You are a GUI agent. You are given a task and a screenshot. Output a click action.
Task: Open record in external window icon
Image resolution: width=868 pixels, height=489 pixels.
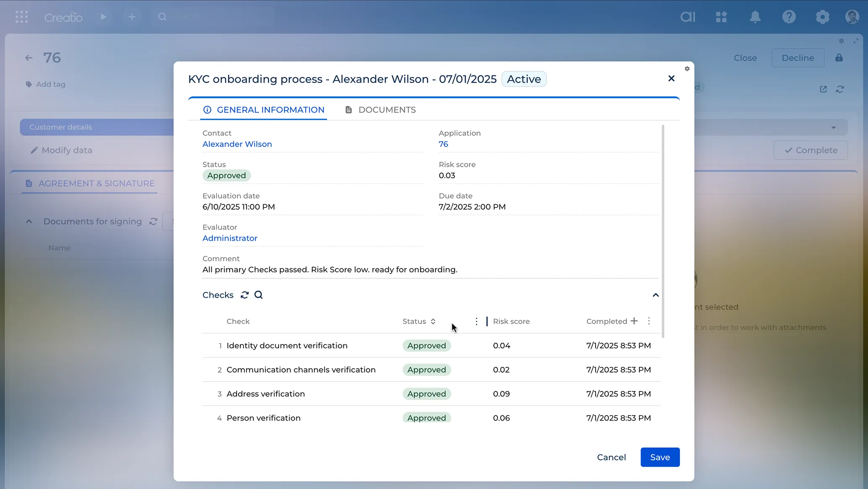coord(823,89)
